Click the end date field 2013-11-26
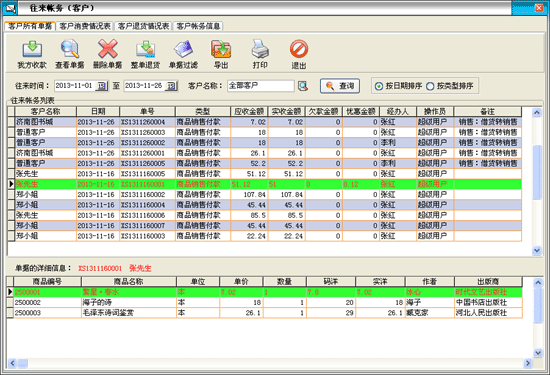Screen dimensions: 550x375 (145, 86)
